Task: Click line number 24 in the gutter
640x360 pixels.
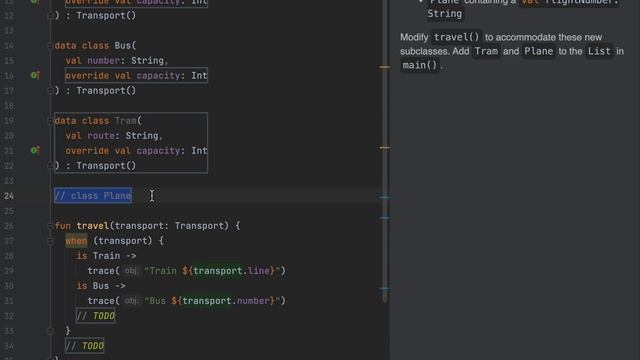Action: click(9, 196)
